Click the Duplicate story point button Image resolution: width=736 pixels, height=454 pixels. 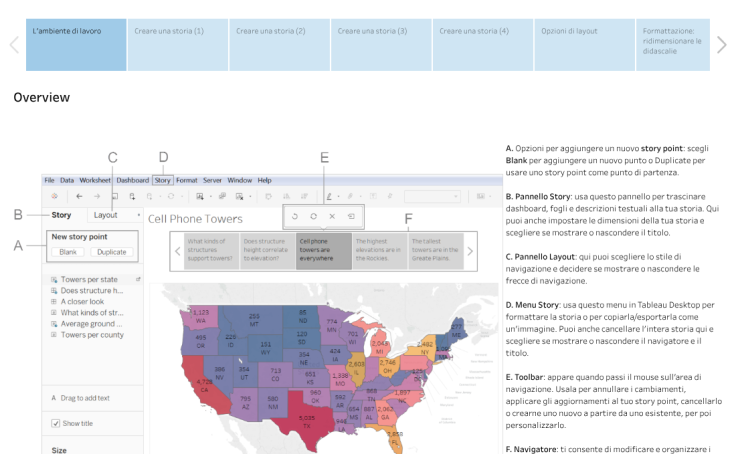(x=112, y=252)
